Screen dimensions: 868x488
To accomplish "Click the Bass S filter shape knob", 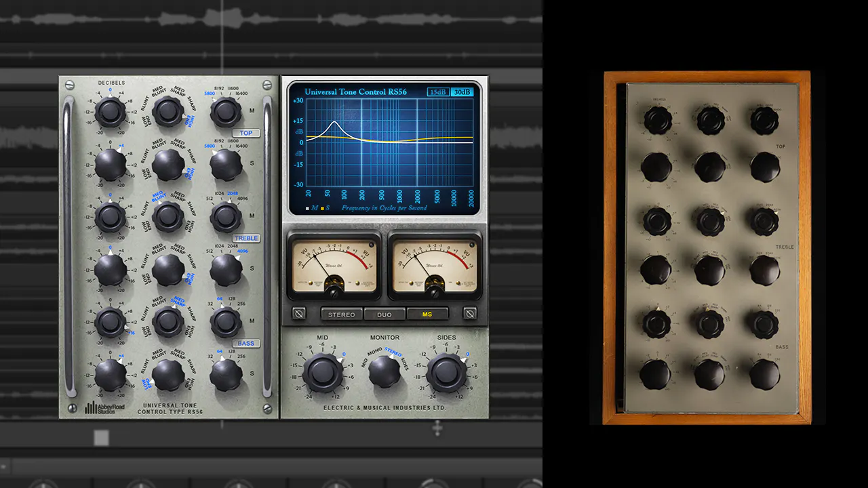I will (168, 375).
